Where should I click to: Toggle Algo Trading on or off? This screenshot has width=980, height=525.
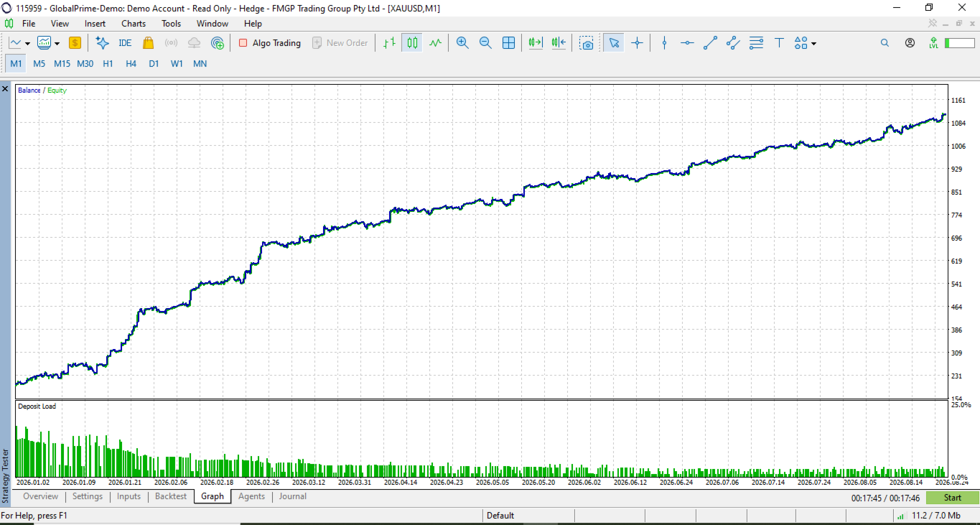pyautogui.click(x=269, y=43)
